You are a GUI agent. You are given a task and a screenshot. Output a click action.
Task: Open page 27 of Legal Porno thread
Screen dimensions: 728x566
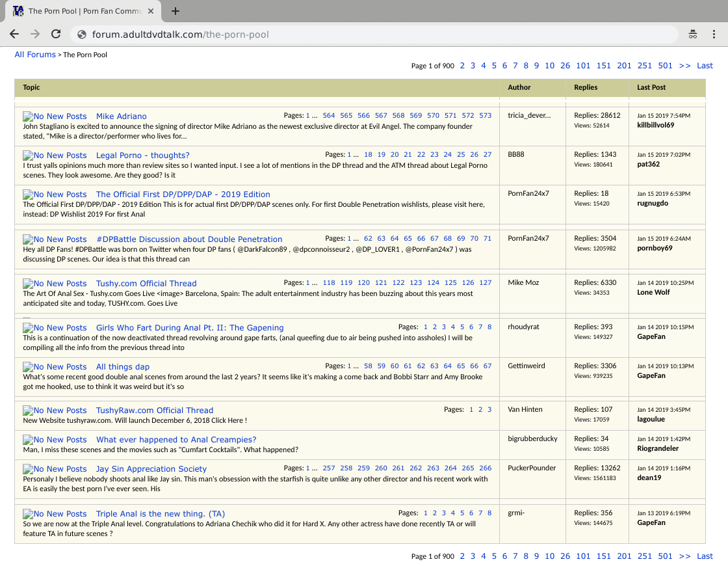(487, 154)
